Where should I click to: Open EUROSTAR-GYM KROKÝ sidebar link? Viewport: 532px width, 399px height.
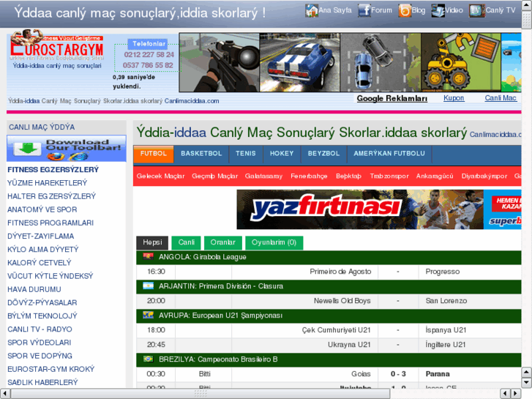point(51,369)
